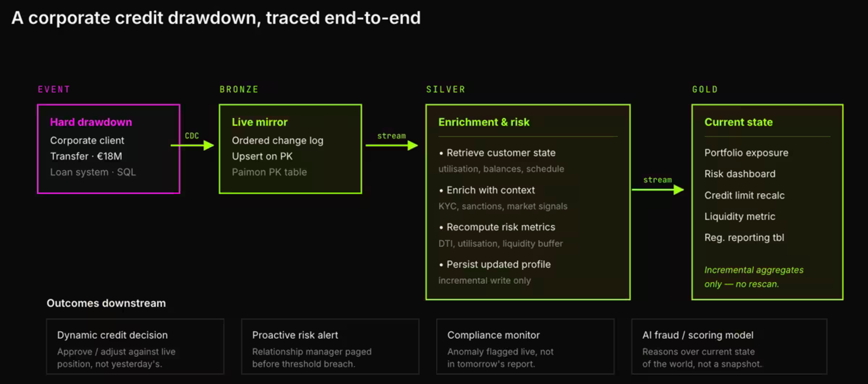Click the Enrichment & risk heading
Screen dimensions: 868x384
484,122
